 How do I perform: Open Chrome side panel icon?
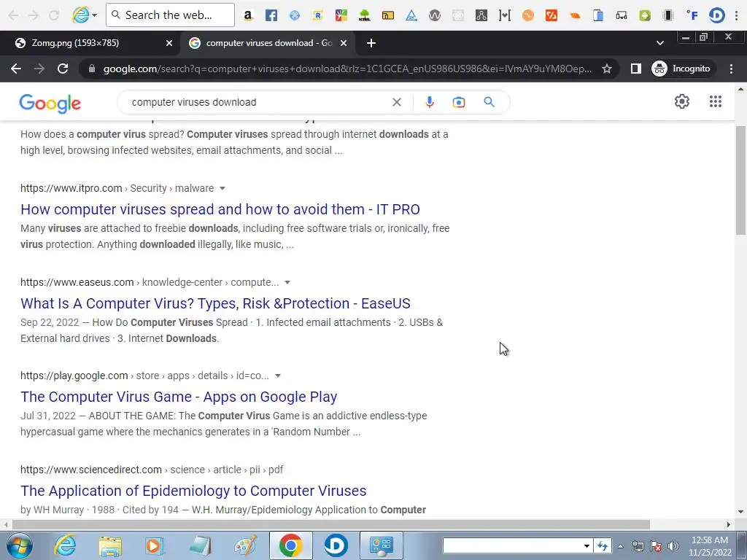pos(635,69)
